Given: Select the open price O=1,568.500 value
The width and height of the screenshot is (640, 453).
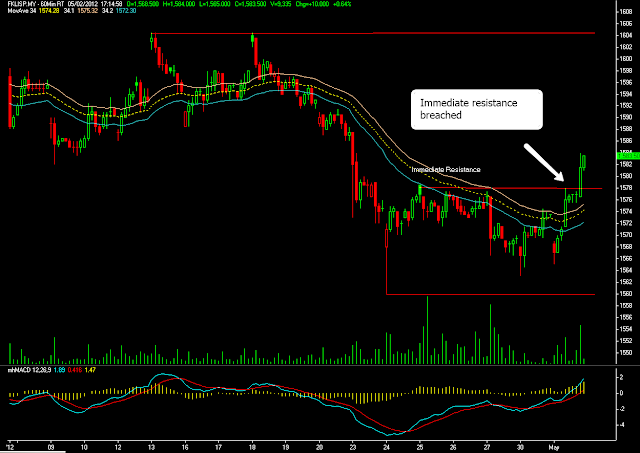Looking at the screenshot, I should pyautogui.click(x=143, y=4).
